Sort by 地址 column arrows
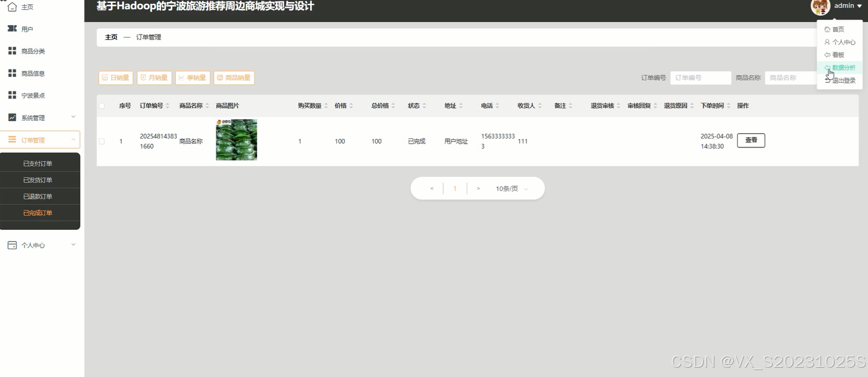868x377 pixels. pyautogui.click(x=460, y=106)
